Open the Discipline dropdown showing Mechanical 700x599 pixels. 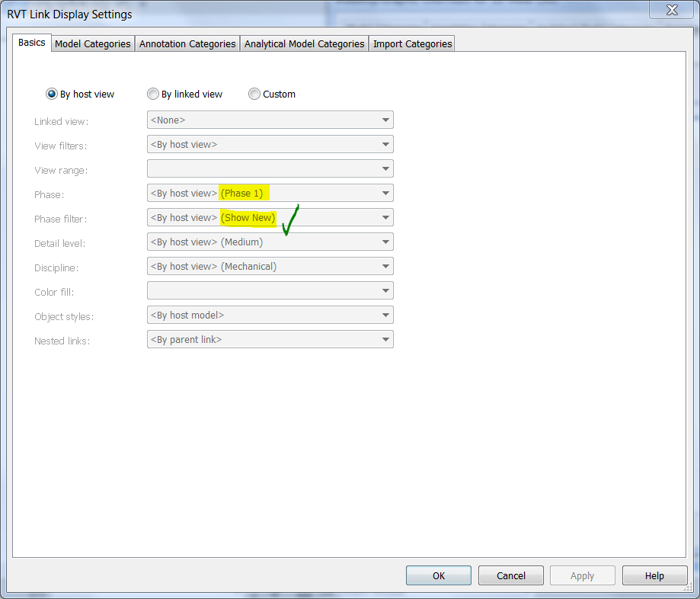tap(385, 266)
